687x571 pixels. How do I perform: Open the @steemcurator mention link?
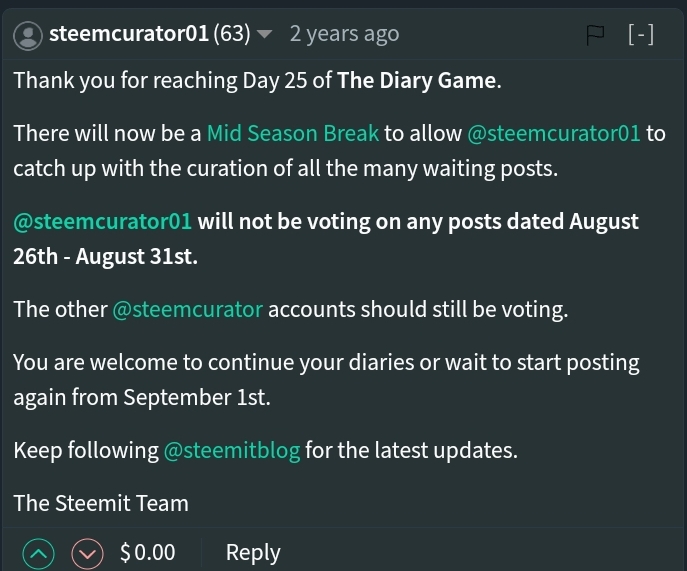pos(188,309)
